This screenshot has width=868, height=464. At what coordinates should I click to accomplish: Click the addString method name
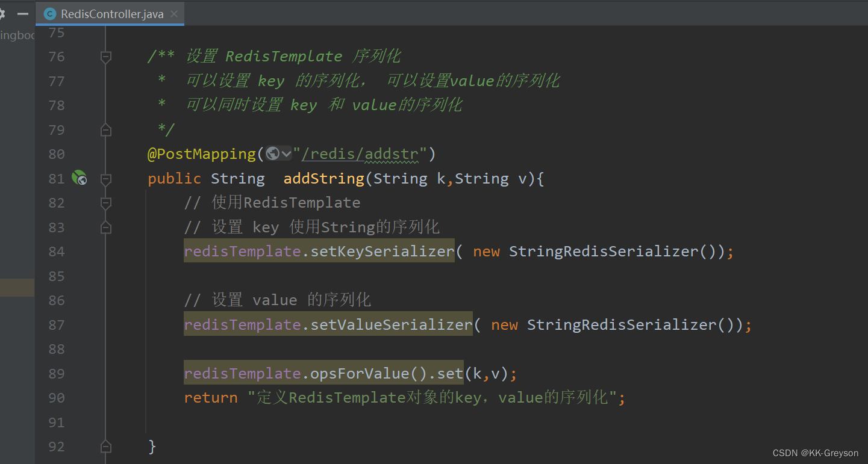pyautogui.click(x=324, y=179)
